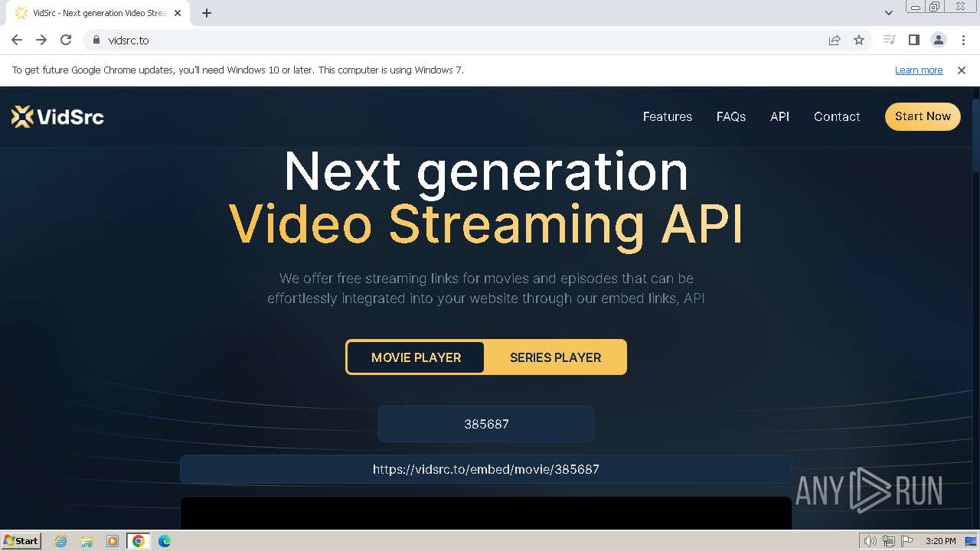The width and height of the screenshot is (980, 551).
Task: Click the taskbar clock 3:20 PM
Action: pyautogui.click(x=940, y=541)
